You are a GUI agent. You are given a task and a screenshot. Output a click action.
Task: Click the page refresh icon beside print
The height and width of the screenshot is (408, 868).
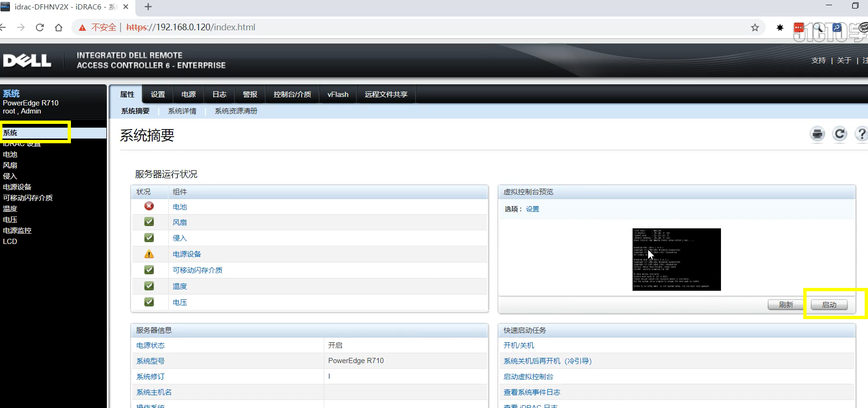coord(840,134)
